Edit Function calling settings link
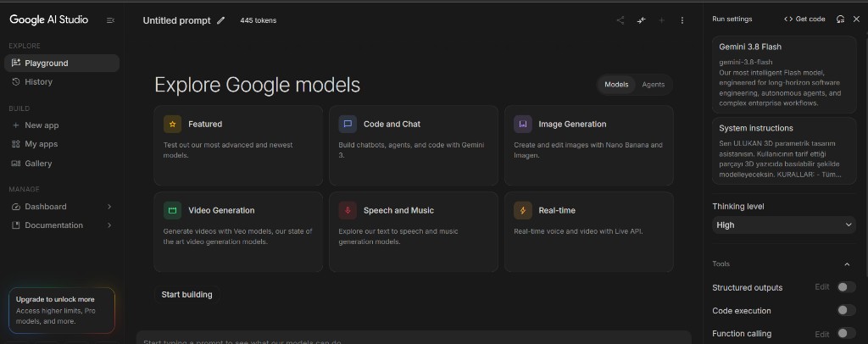Image resolution: width=868 pixels, height=344 pixels. [822, 334]
